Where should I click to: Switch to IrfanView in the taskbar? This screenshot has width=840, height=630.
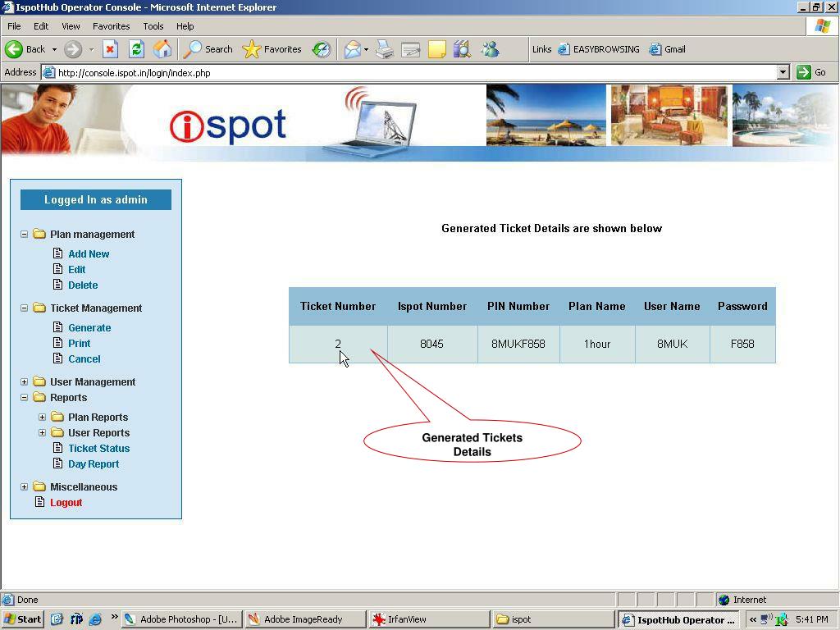tap(428, 619)
